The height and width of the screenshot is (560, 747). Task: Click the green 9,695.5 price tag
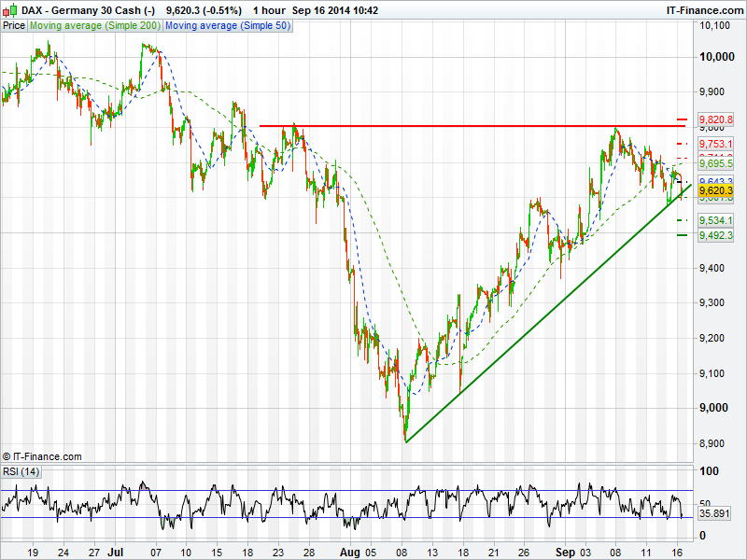(x=715, y=163)
